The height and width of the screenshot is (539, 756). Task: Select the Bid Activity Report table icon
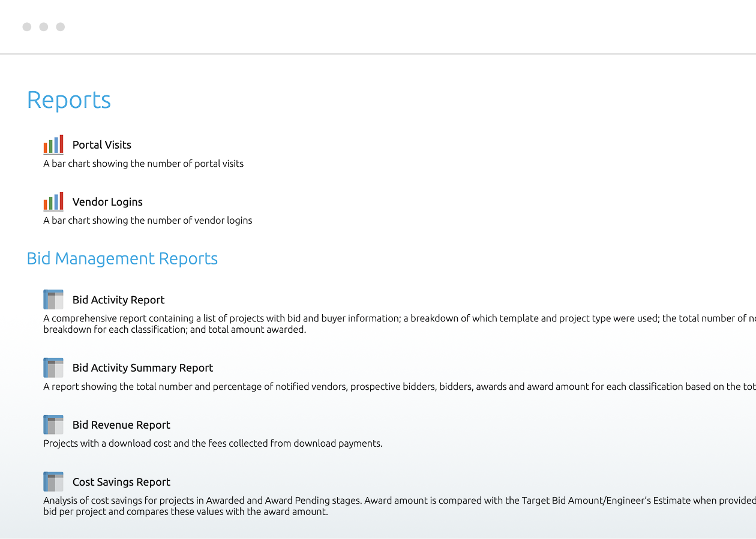pyautogui.click(x=53, y=300)
